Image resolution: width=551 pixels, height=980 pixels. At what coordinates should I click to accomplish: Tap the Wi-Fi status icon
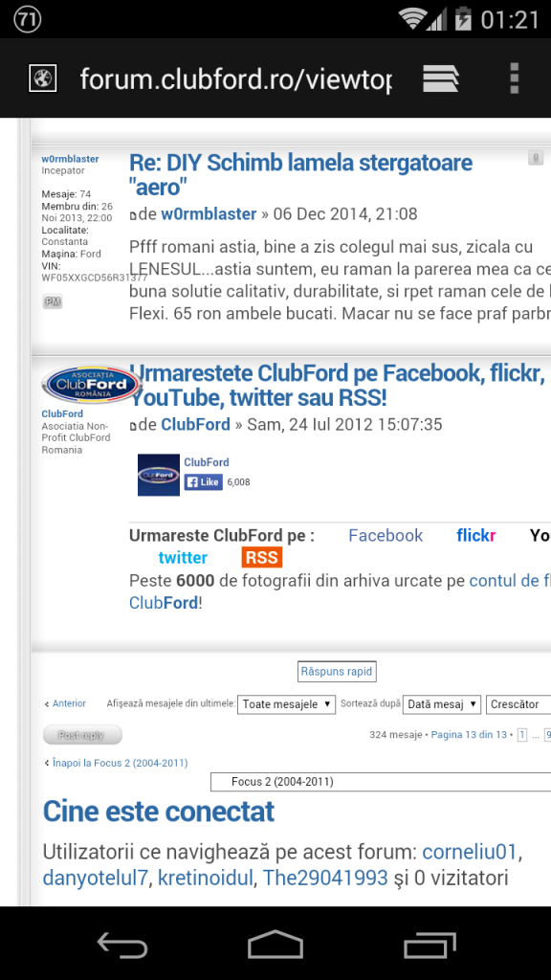(x=414, y=19)
